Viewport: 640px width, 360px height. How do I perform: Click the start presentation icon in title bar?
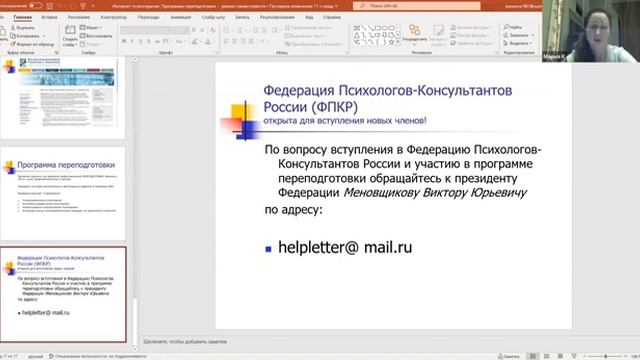[x=83, y=6]
